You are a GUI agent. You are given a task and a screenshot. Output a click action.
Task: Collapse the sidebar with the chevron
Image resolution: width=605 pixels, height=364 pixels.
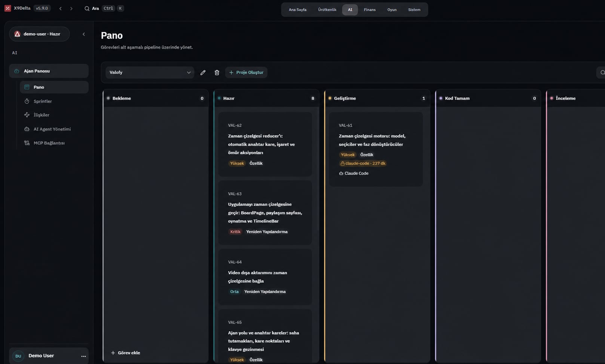point(84,34)
